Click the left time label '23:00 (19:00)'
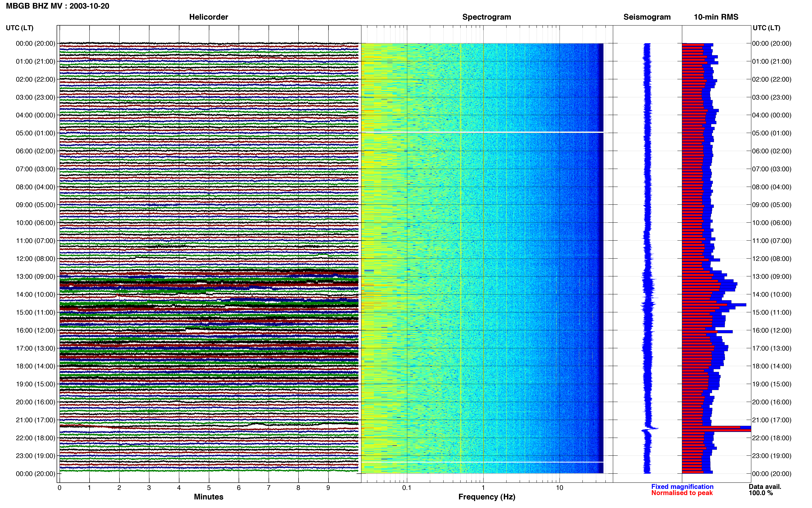Viewport: 812px width, 508px height. tap(36, 456)
